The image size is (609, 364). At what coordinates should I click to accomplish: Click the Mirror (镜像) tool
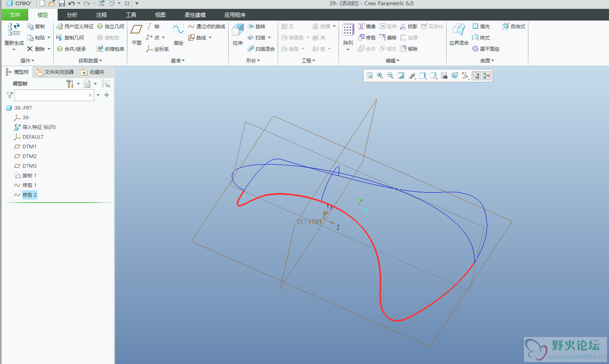[x=367, y=26]
